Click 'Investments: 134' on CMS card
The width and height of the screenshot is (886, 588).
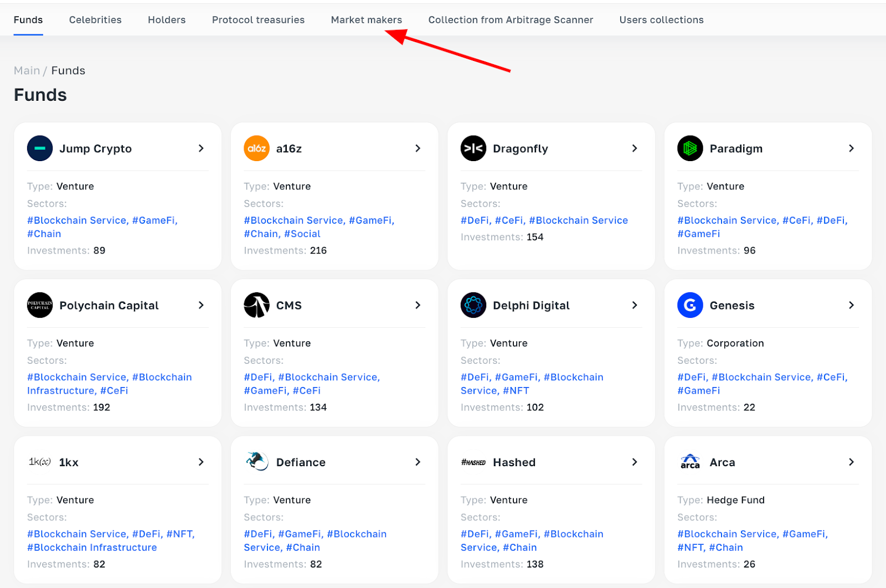[285, 408]
